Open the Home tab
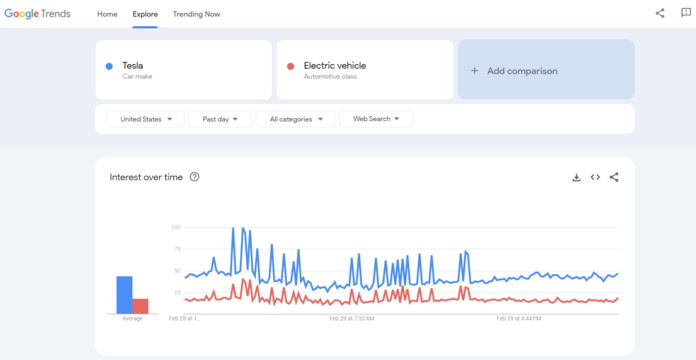Viewport: 696px width, 360px height. (x=107, y=14)
